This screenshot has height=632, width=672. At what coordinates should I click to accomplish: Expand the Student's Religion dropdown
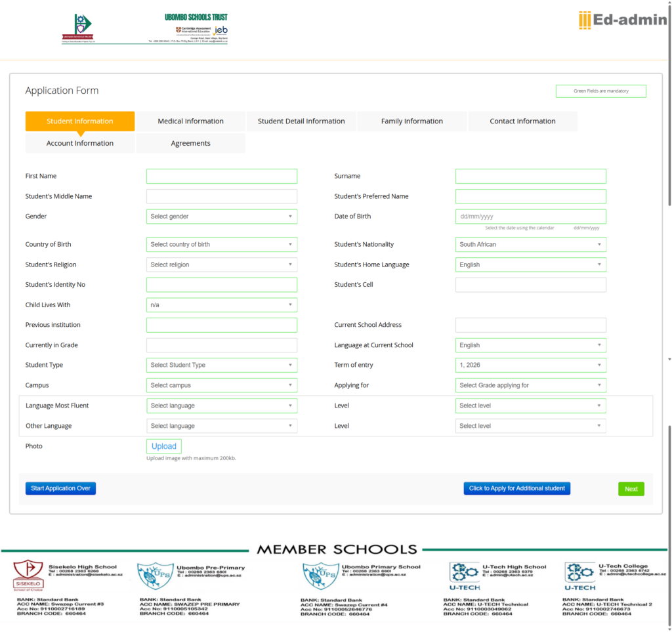pyautogui.click(x=222, y=264)
